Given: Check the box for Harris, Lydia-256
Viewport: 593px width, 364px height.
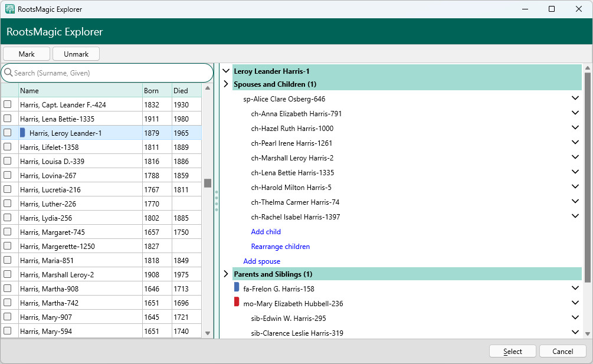Looking at the screenshot, I should click(8, 218).
